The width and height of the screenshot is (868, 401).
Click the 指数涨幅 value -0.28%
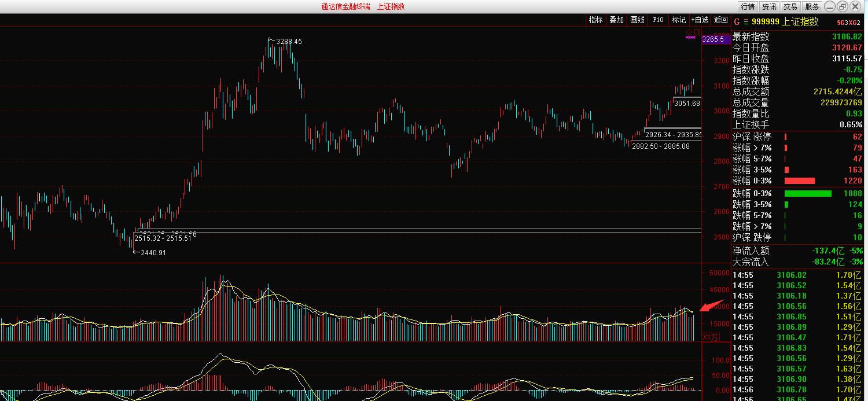click(x=850, y=81)
